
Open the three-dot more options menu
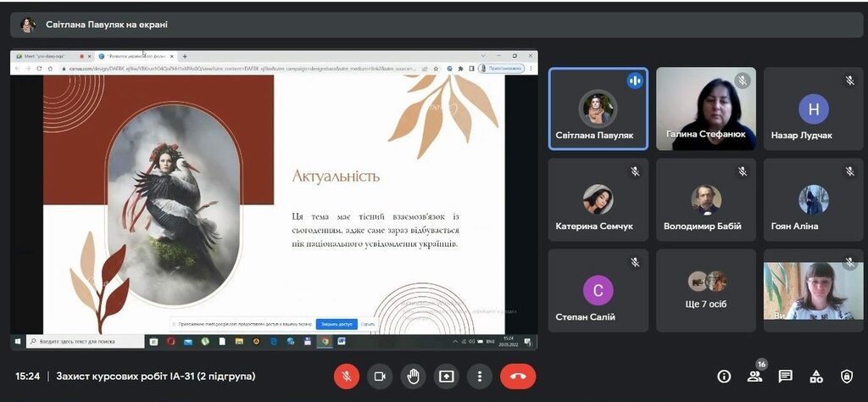[x=480, y=377]
